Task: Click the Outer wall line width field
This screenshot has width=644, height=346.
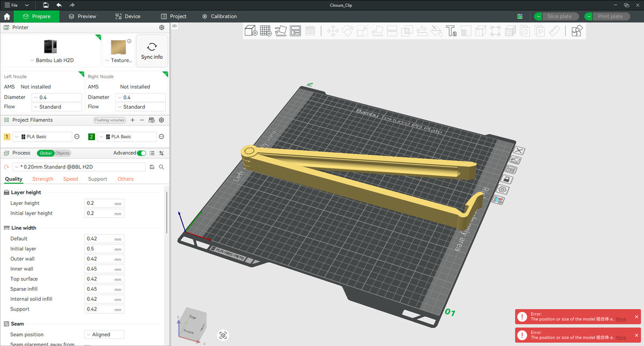Action: click(104, 259)
